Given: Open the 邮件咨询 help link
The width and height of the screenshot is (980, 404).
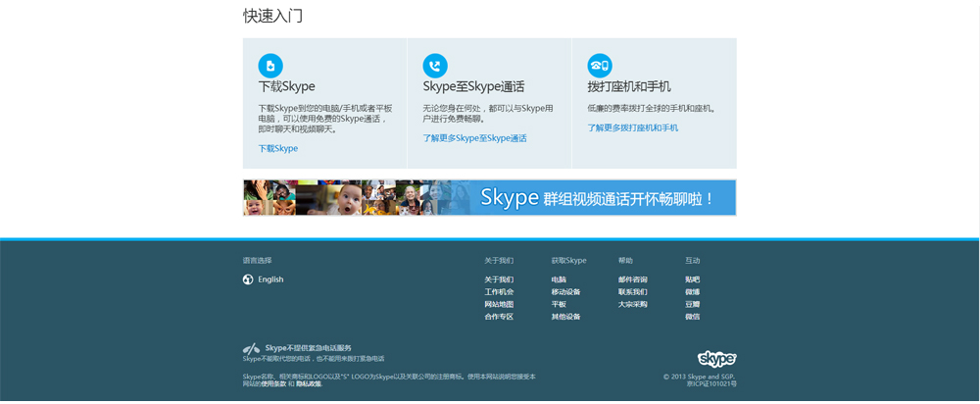Looking at the screenshot, I should tap(632, 279).
